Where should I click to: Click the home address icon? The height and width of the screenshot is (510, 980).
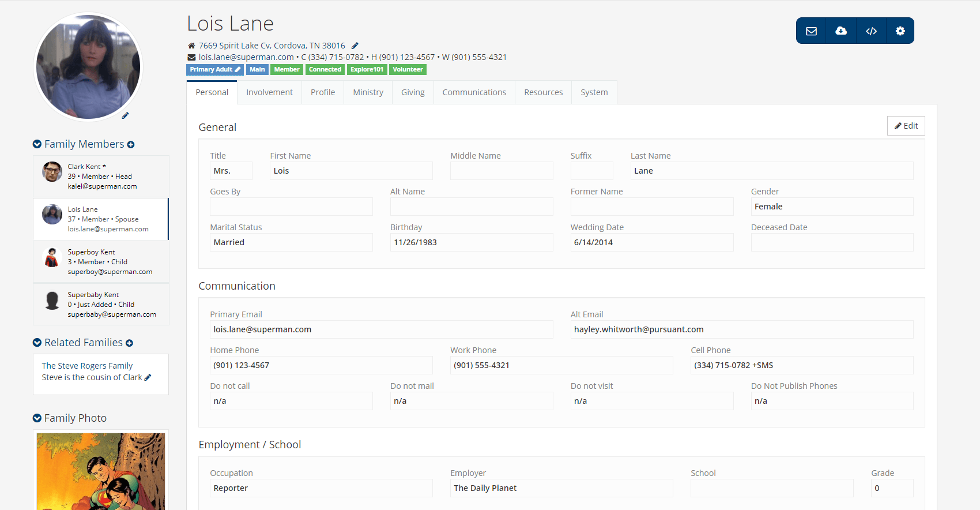[x=191, y=46]
